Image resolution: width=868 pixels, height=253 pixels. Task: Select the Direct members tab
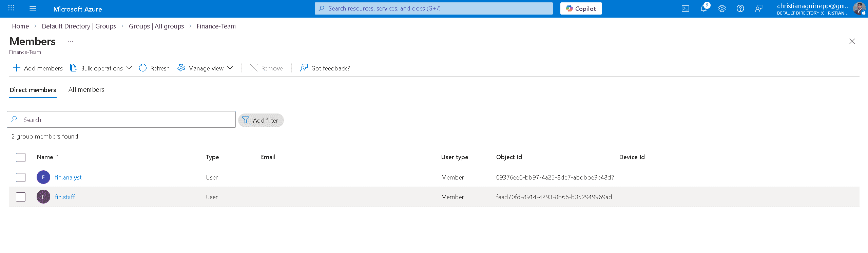coord(33,90)
